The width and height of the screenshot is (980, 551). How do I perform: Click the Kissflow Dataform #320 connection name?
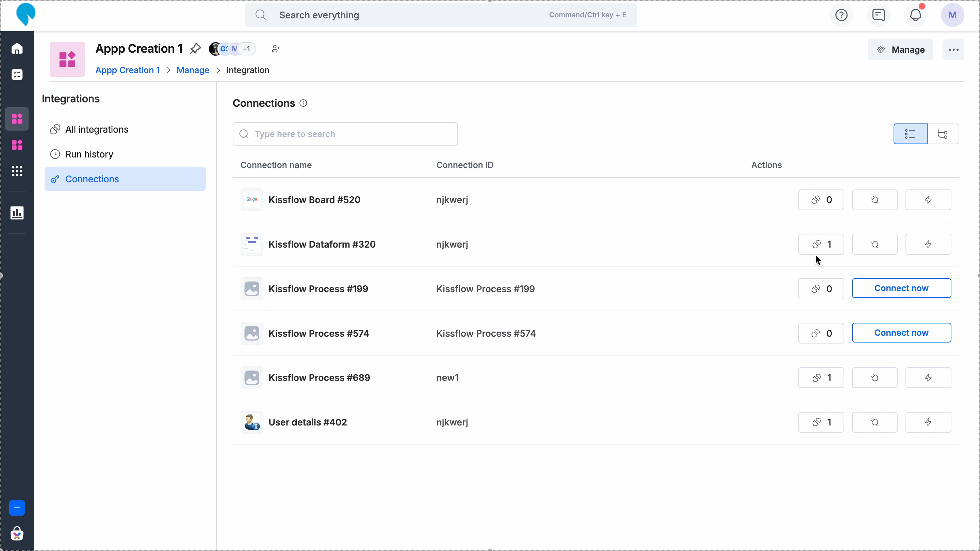click(322, 244)
